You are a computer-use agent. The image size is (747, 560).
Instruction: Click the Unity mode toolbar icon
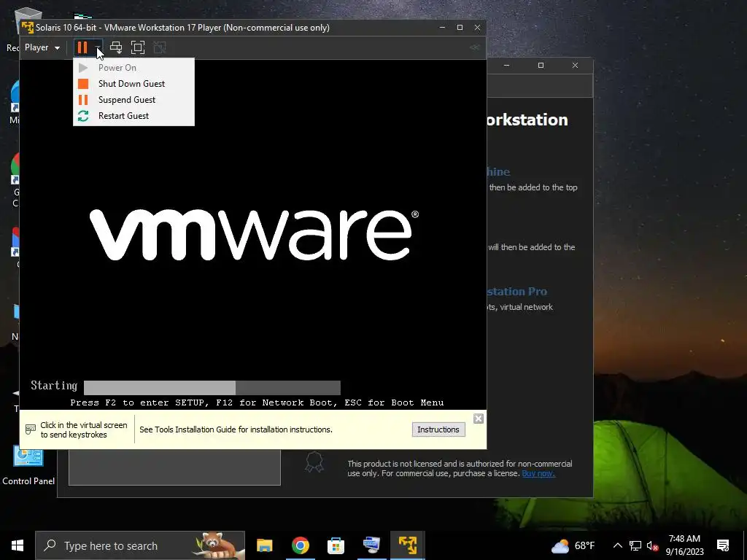tap(160, 47)
